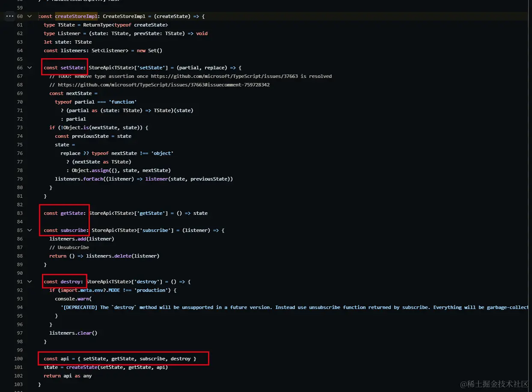Click the '[DEPRECATED]' warning message string

[x=294, y=307]
